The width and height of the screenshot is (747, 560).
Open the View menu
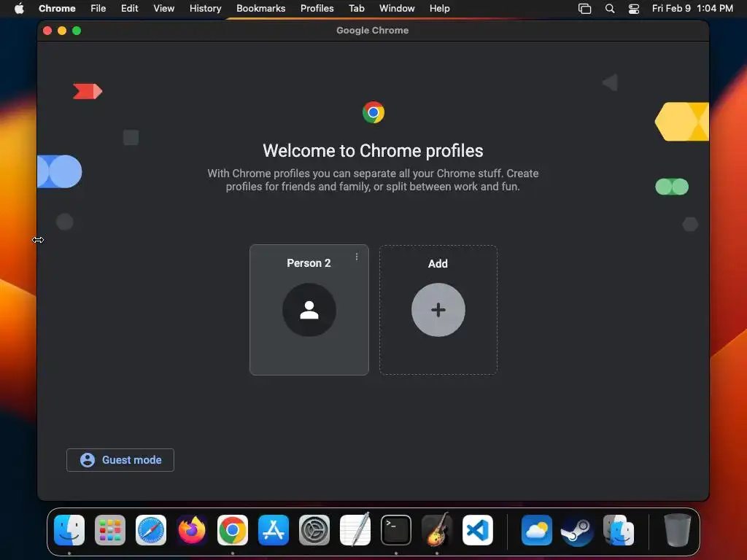pyautogui.click(x=163, y=8)
